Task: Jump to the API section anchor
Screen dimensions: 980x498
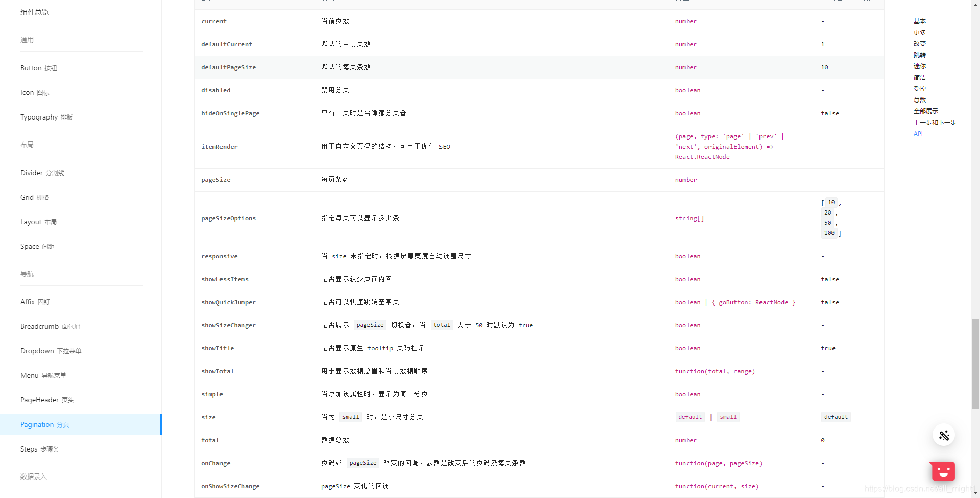Action: click(x=919, y=133)
